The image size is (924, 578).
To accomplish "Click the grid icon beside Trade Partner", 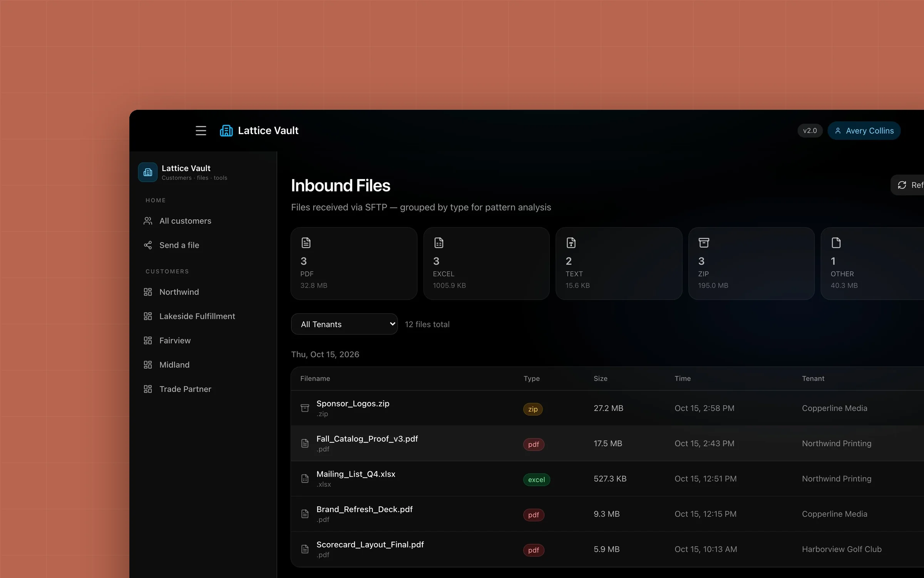I will pos(148,389).
